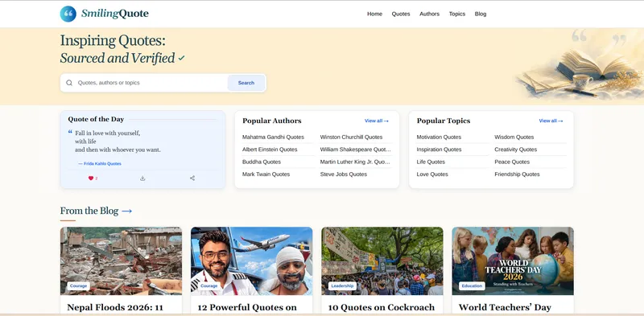
Task: Select the Topics menu item
Action: pyautogui.click(x=457, y=14)
